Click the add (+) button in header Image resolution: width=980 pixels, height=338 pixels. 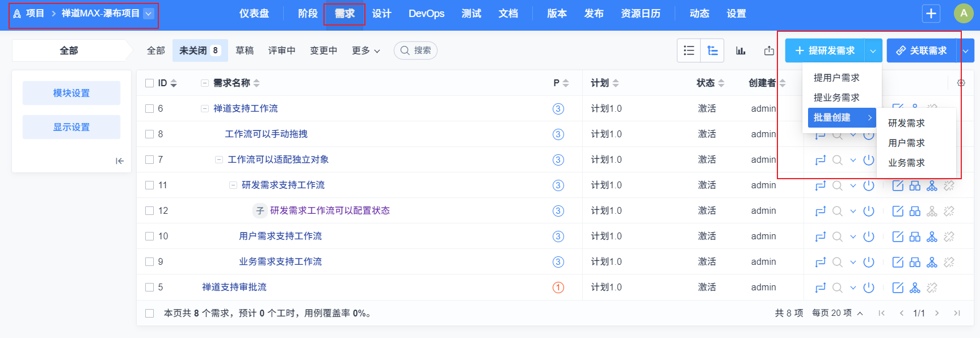(931, 14)
